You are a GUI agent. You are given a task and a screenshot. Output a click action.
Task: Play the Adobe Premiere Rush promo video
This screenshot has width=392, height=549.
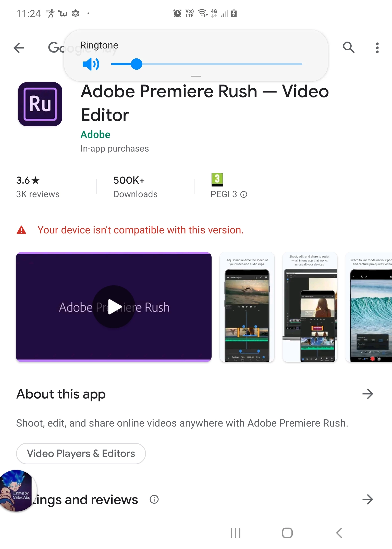(x=114, y=307)
